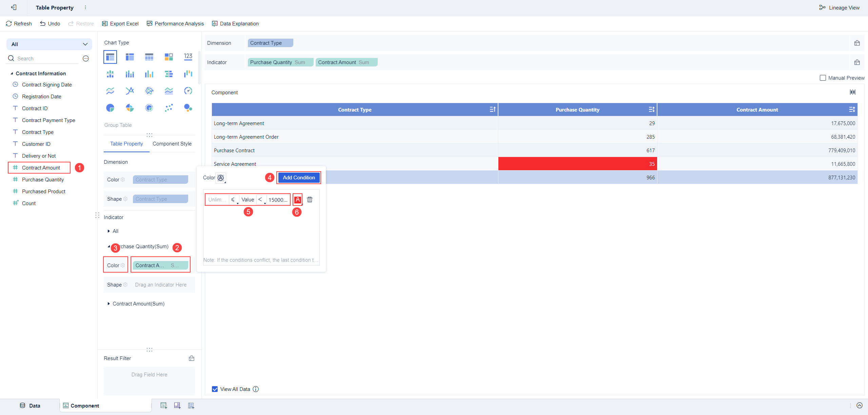
Task: Open the field options icon beside Search
Action: [x=86, y=59]
